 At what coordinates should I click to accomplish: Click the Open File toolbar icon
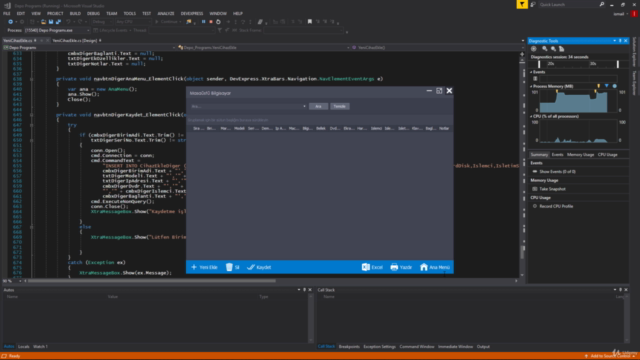click(x=43, y=22)
